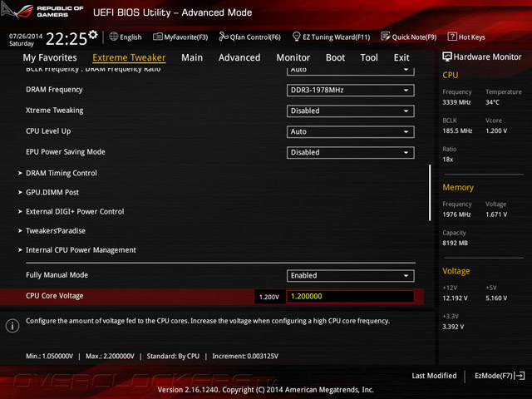Click the ROG logo
Viewport: 532px width, 399px height.
[17, 10]
